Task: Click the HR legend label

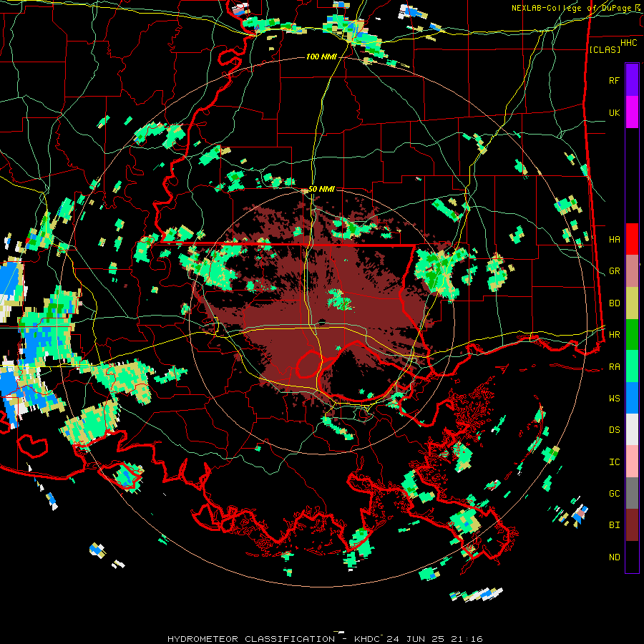Action: [x=614, y=335]
